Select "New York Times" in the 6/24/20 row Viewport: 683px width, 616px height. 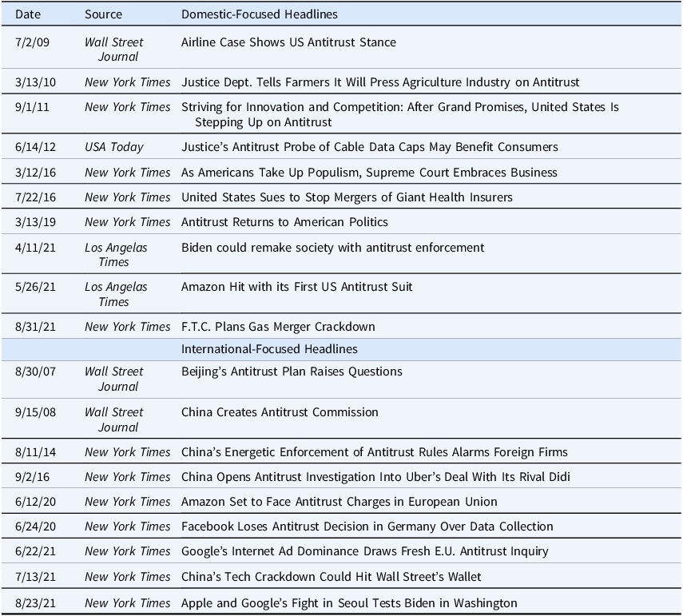pos(128,527)
